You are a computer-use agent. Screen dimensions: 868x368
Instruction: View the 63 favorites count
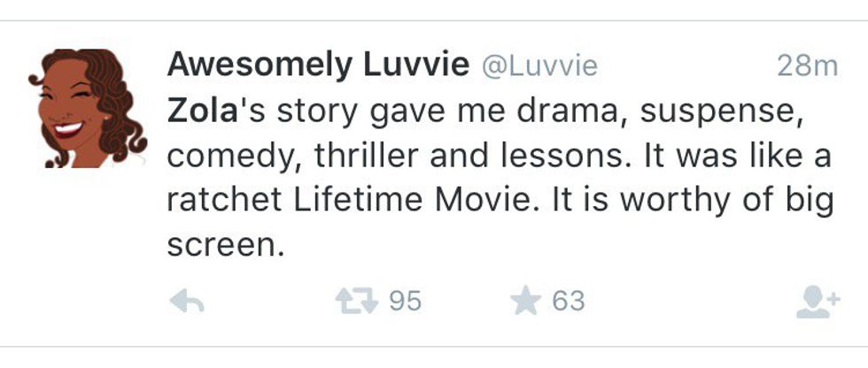click(569, 302)
